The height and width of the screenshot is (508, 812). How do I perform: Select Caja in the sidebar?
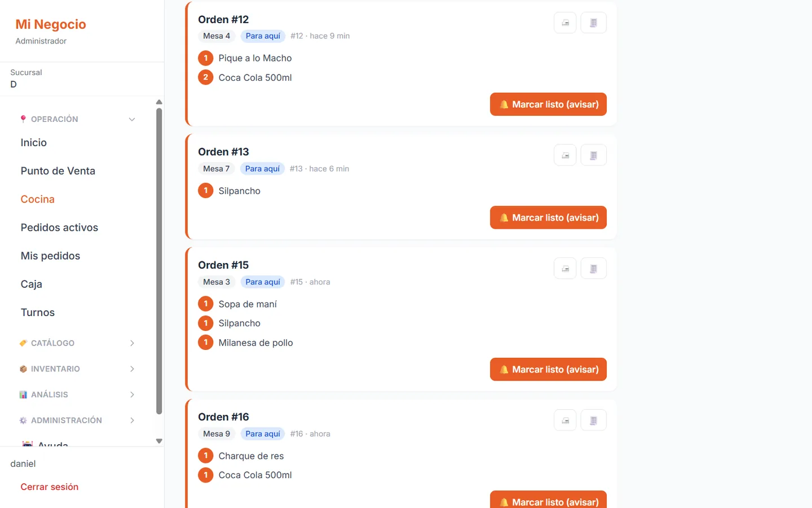(32, 284)
